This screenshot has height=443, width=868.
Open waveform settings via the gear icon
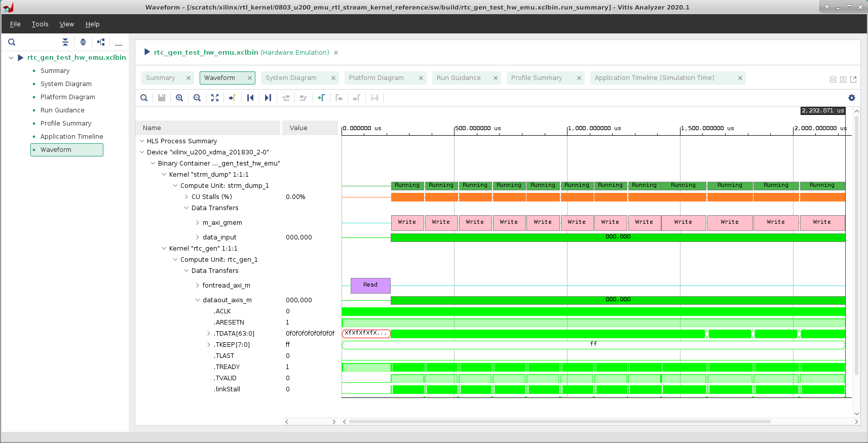pyautogui.click(x=851, y=98)
